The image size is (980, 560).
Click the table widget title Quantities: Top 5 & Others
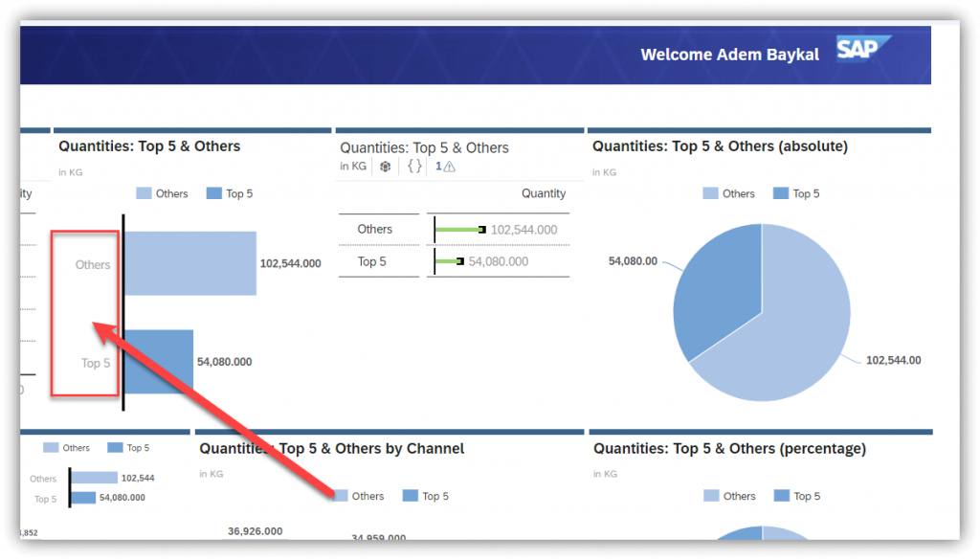click(x=424, y=148)
